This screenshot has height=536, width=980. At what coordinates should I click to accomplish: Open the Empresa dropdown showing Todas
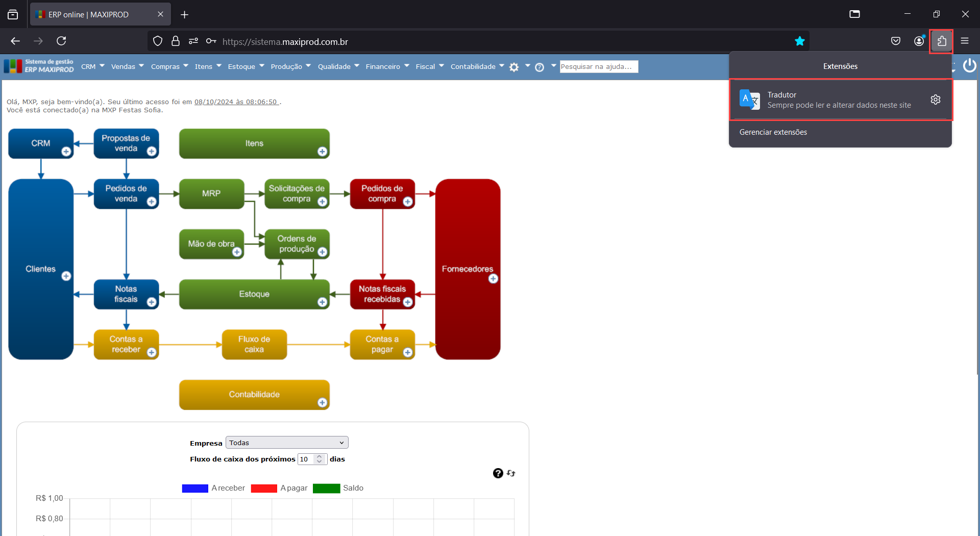coord(287,443)
